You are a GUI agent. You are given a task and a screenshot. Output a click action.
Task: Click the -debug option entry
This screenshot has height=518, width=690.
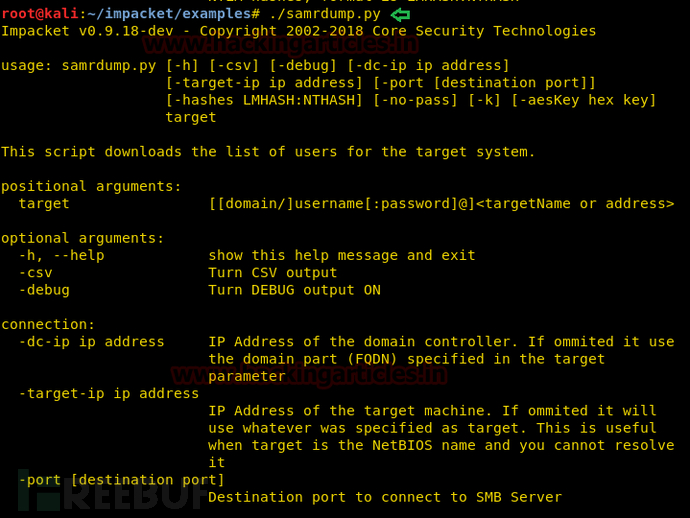coord(44,290)
